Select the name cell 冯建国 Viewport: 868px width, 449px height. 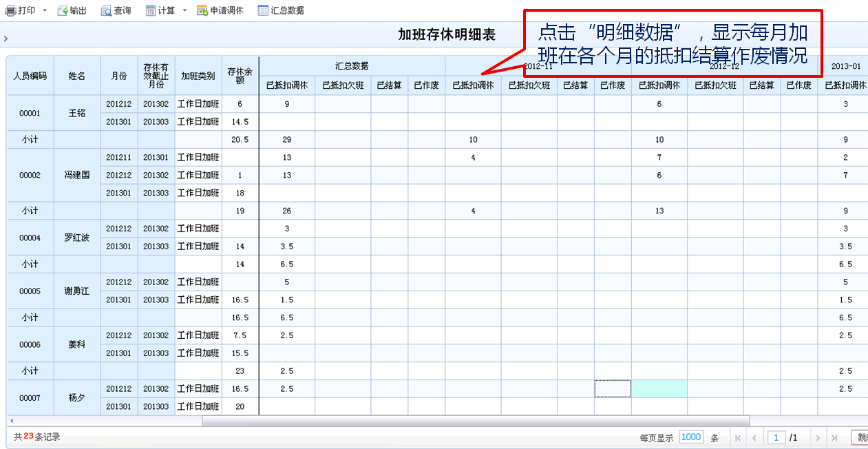[x=77, y=175]
